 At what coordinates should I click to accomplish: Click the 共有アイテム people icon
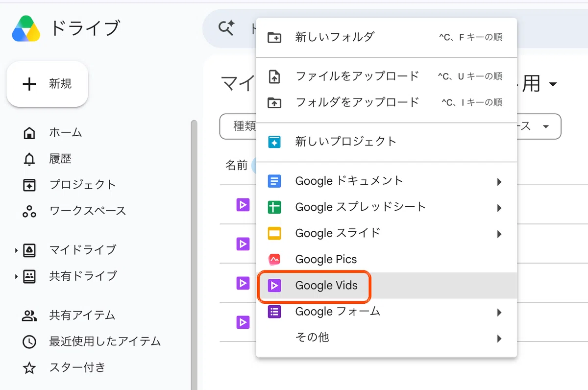point(29,316)
